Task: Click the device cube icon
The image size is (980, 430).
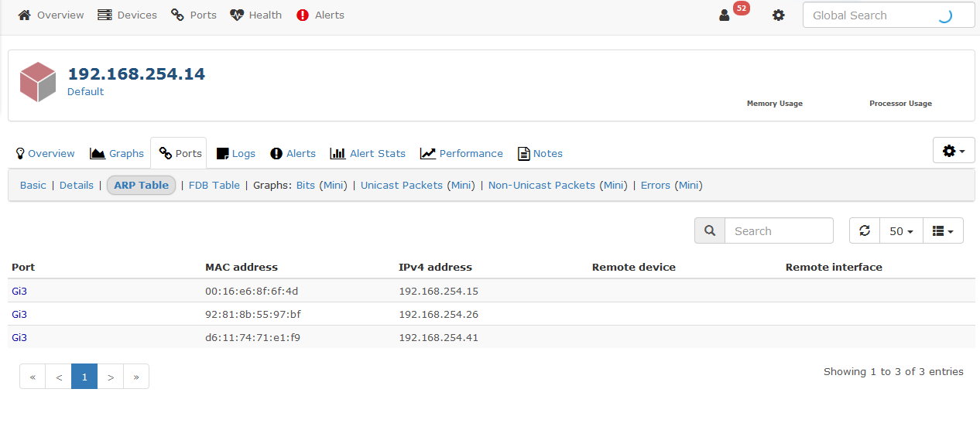Action: point(38,82)
